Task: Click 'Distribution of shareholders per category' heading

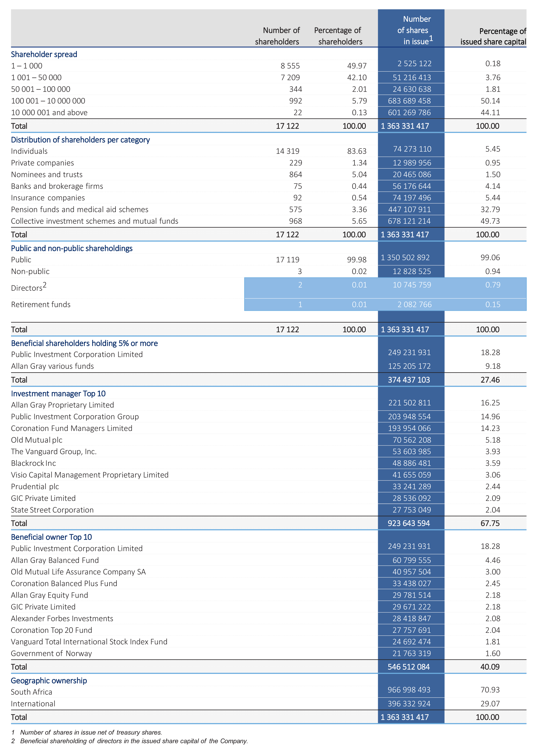Action: point(80,140)
